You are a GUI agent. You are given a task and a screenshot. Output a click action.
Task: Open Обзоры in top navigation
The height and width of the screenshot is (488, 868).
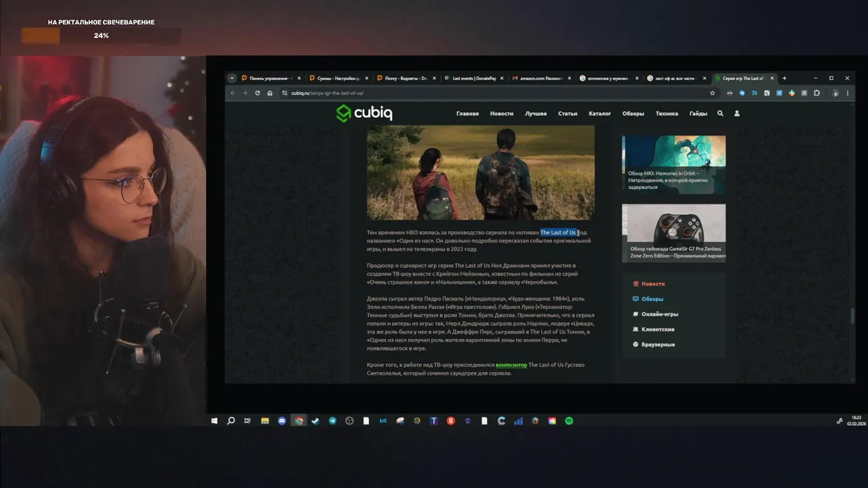(633, 114)
